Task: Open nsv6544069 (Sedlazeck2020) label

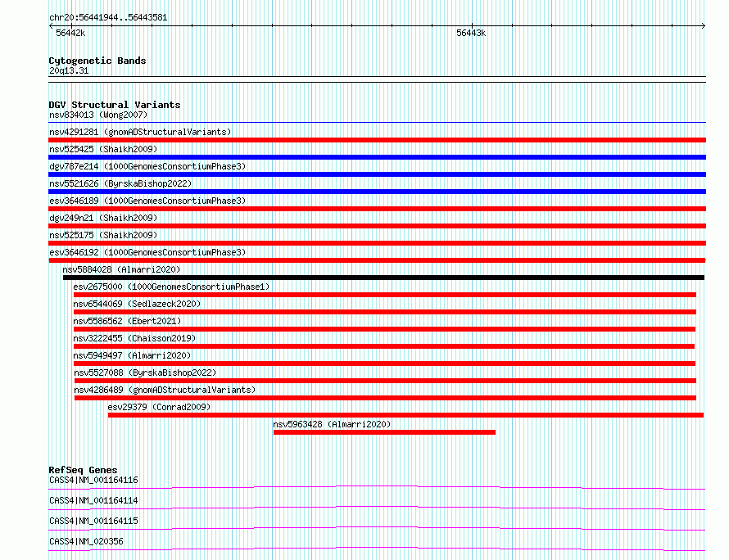Action: pos(137,304)
